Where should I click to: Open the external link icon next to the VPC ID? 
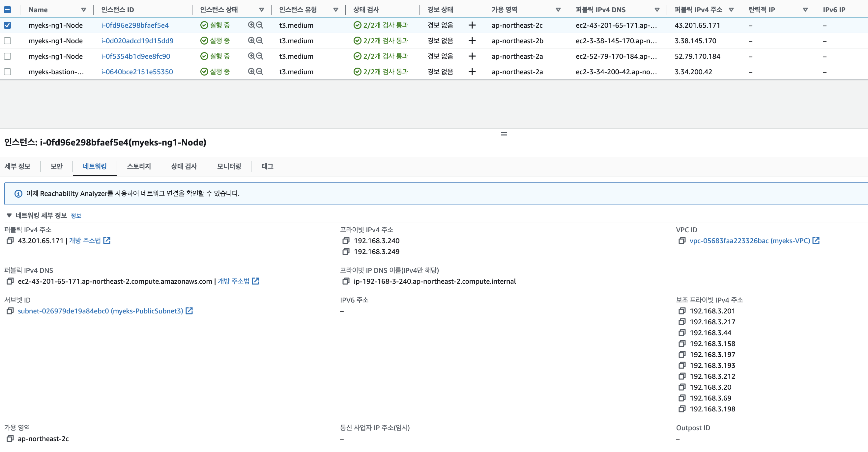(816, 241)
